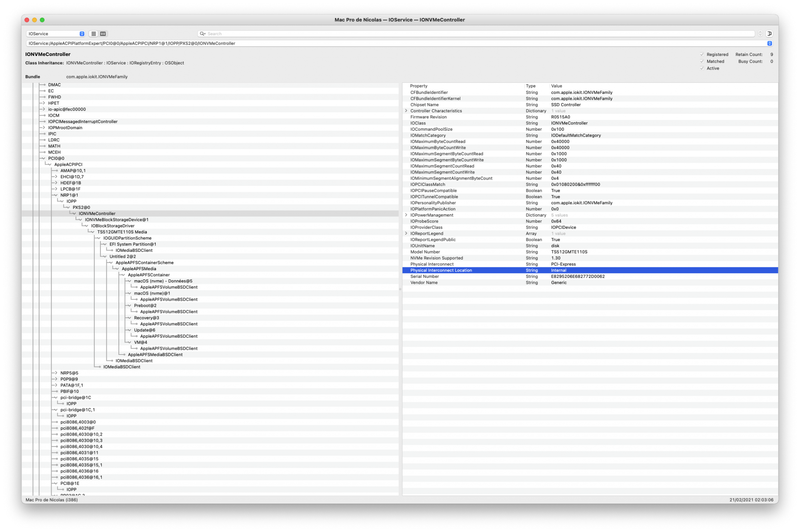The image size is (800, 532).
Task: Collapse the PCIB@1E node
Action: tap(56, 484)
